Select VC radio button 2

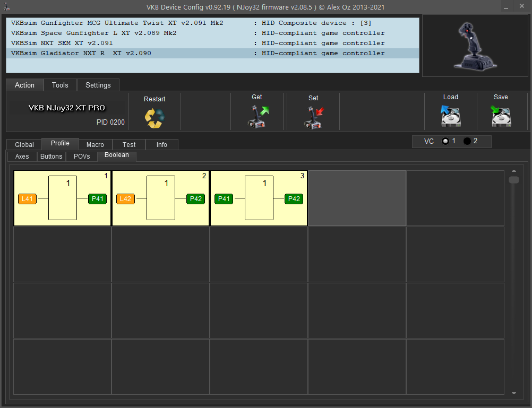pos(467,141)
